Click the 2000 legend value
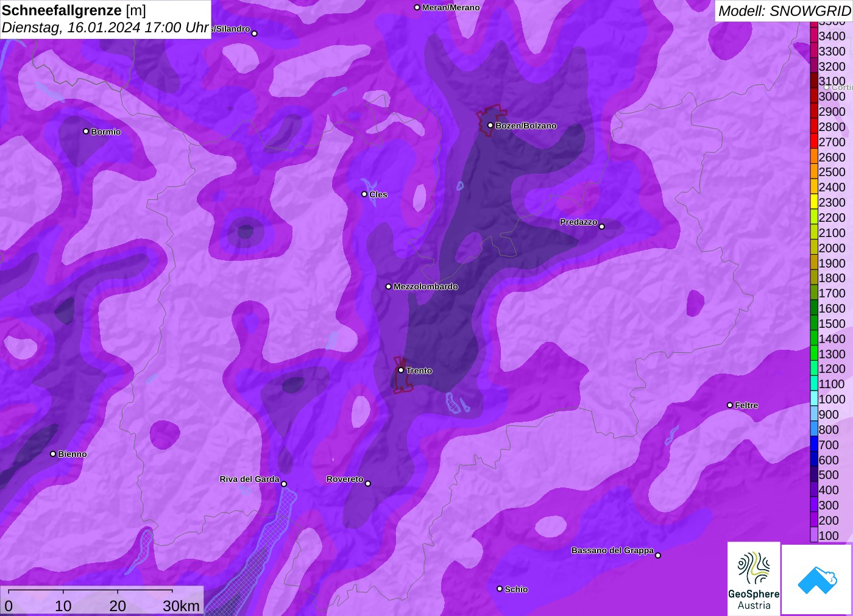 (832, 248)
